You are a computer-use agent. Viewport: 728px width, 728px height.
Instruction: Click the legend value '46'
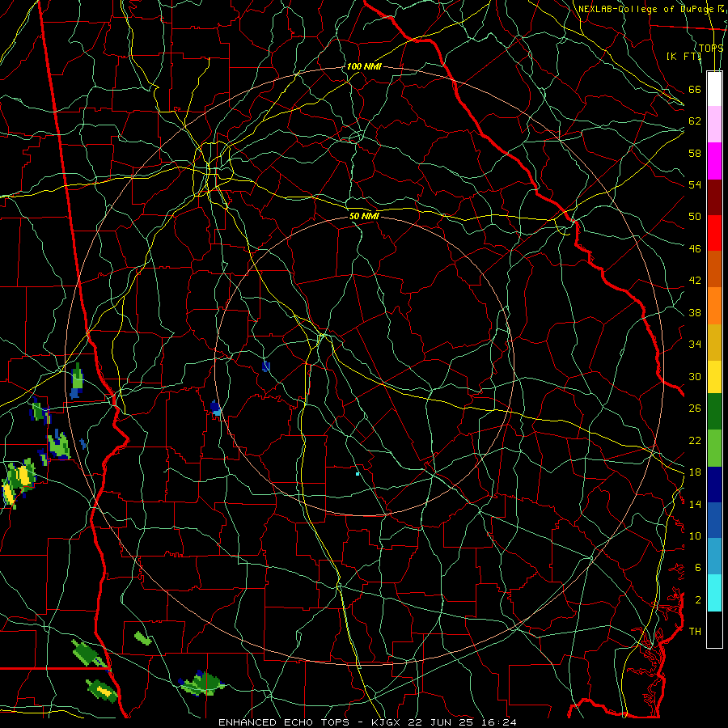pos(695,249)
